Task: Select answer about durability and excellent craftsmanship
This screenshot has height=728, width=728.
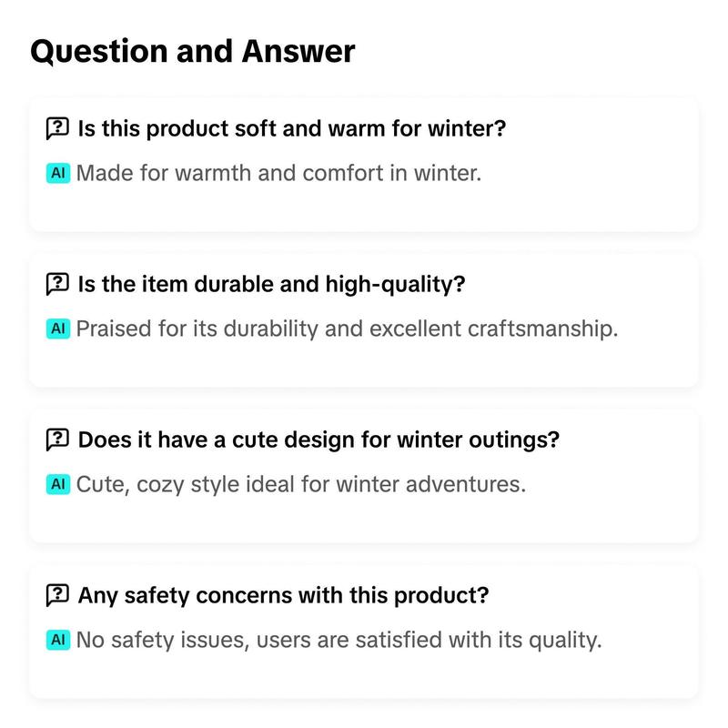Action: [347, 329]
